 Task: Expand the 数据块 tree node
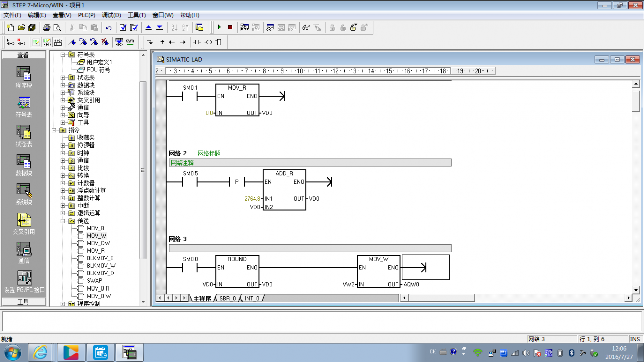63,85
